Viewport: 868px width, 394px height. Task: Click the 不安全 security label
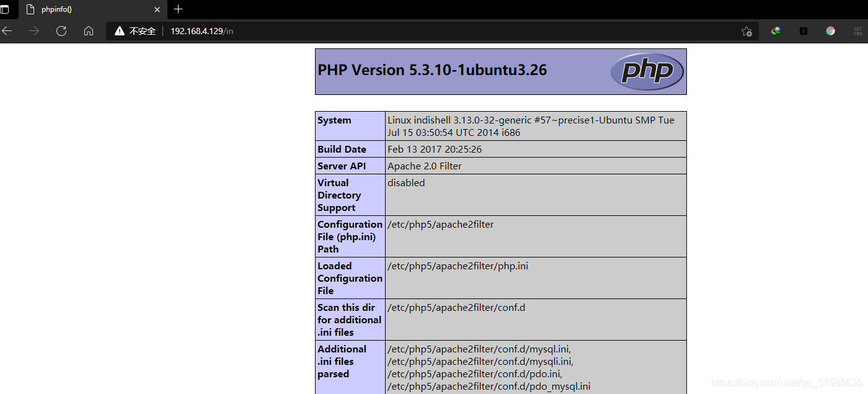pyautogui.click(x=143, y=31)
